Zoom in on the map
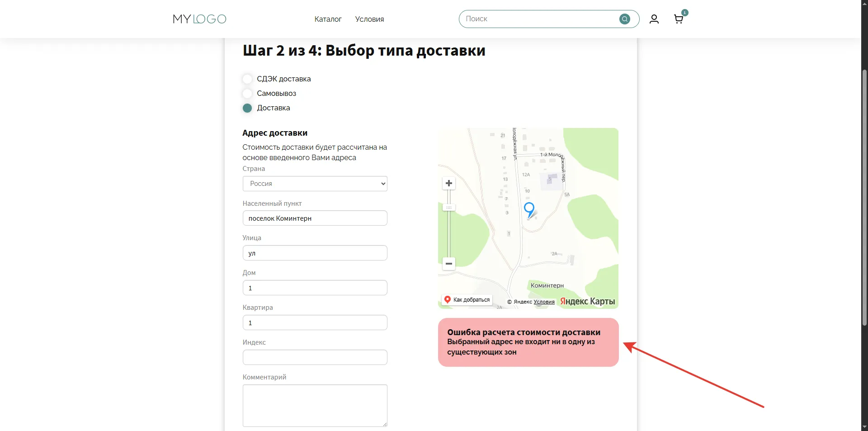The height and width of the screenshot is (431, 868). [x=448, y=183]
